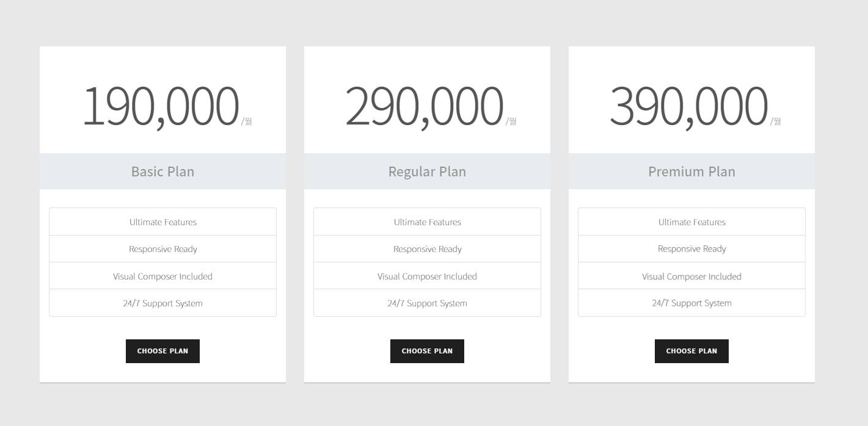Click Responsive Ready in Premium Plan
868x426 pixels.
pos(691,249)
